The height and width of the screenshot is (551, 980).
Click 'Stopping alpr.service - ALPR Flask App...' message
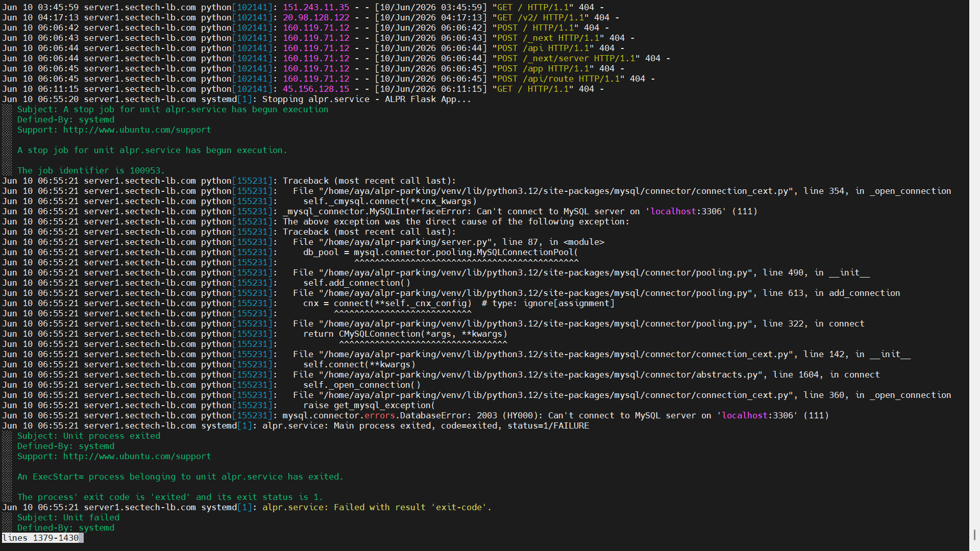pyautogui.click(x=366, y=99)
